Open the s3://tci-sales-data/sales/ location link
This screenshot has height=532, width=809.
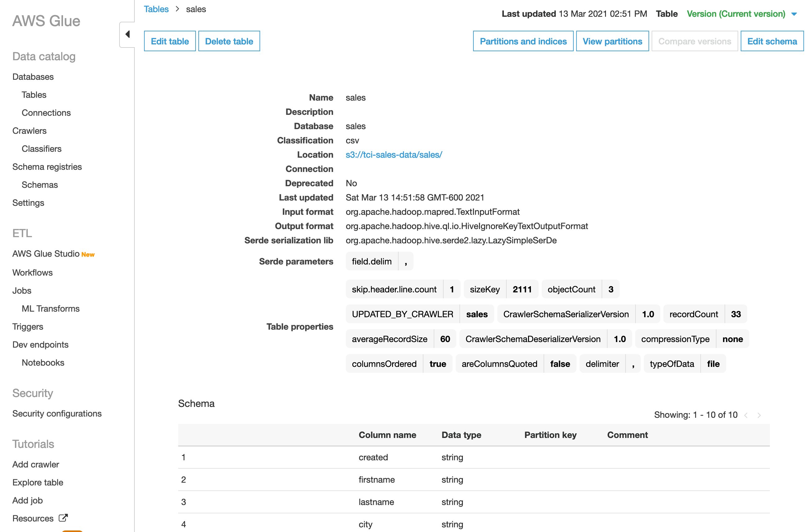tap(393, 154)
